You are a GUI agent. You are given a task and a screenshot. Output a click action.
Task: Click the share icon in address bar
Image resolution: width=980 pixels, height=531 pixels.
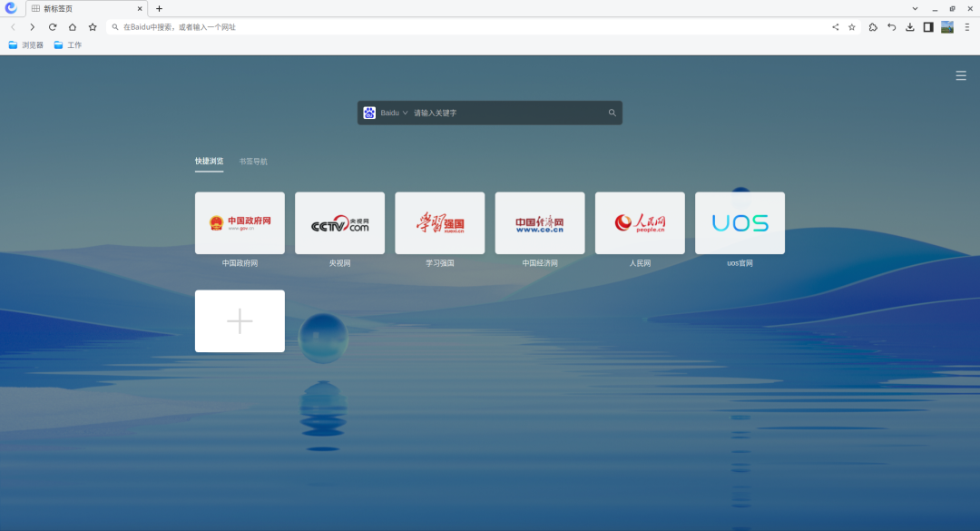point(835,27)
